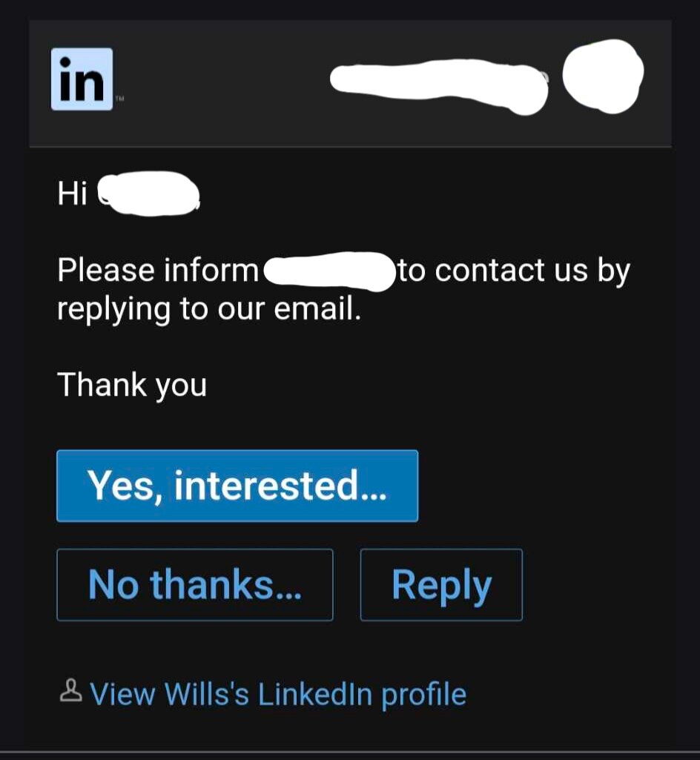Decline by clicking 'No thanks…'
The width and height of the screenshot is (700, 760).
pyautogui.click(x=195, y=585)
